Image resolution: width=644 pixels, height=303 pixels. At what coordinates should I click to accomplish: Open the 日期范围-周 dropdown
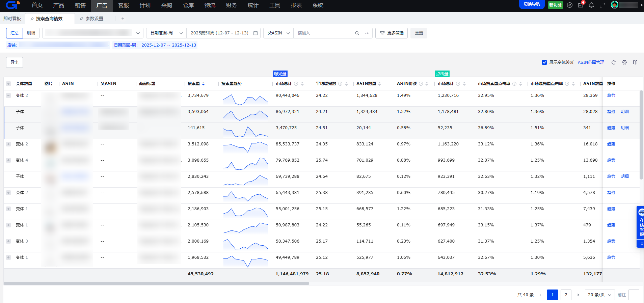tap(166, 33)
